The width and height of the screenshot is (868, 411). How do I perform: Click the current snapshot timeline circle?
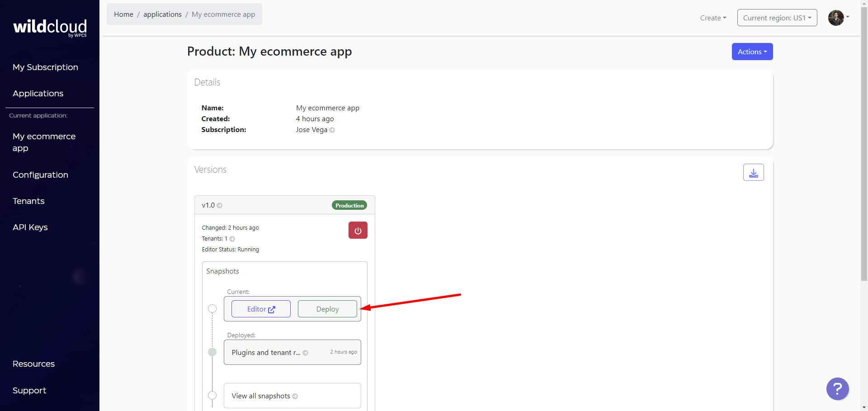click(x=212, y=309)
